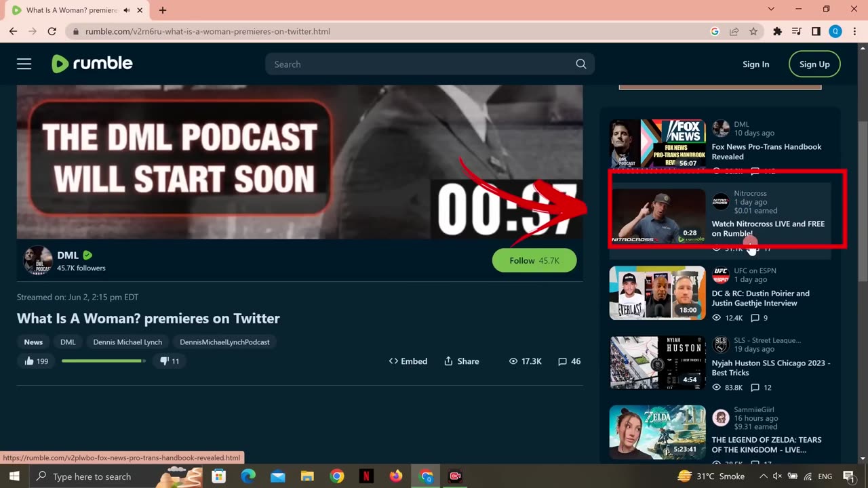The image size is (868, 488).
Task: Click the Sign In link
Action: [x=755, y=64]
